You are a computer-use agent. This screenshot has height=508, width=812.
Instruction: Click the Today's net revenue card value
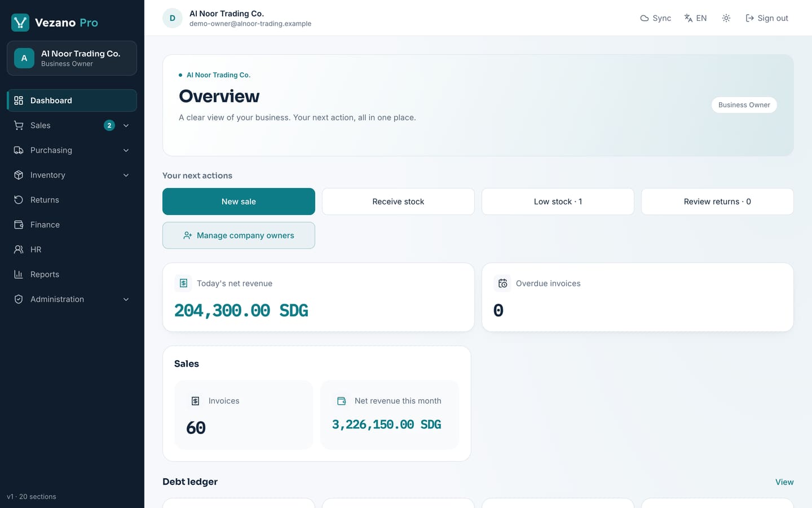[x=241, y=310]
